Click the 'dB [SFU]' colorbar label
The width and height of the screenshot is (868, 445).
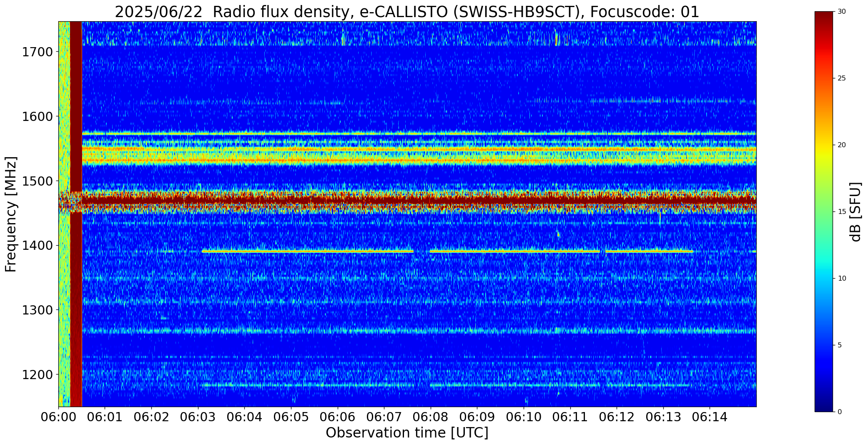point(855,211)
